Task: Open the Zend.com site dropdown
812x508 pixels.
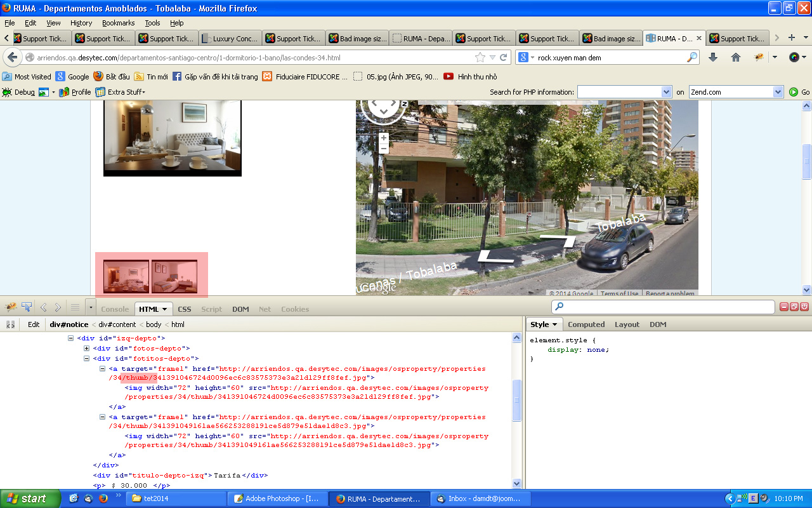Action: pos(778,92)
